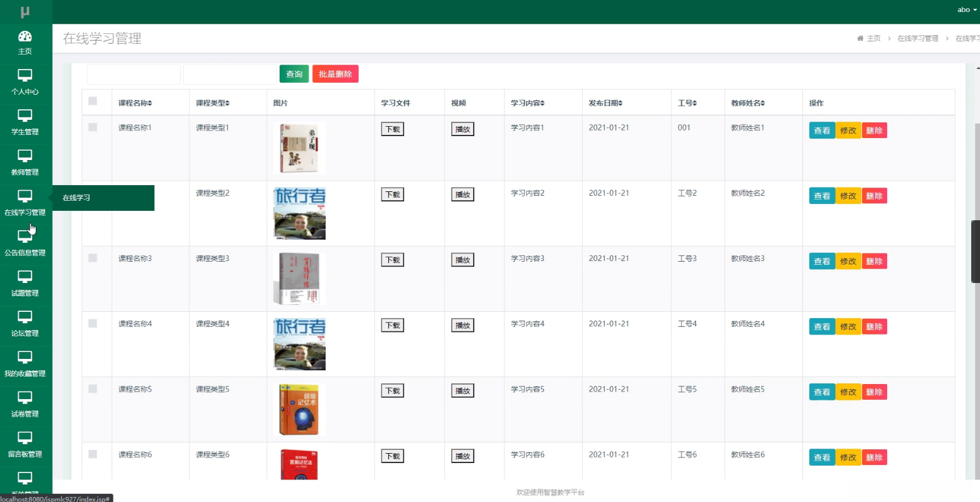Viewport: 980px width, 502px height.
Task: Sort the table by 课程名称 column
Action: click(135, 103)
